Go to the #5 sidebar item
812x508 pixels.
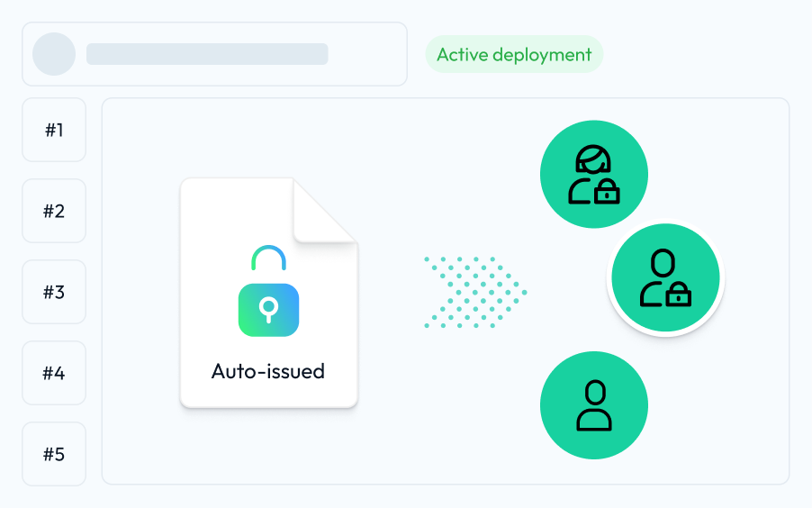[x=54, y=454]
